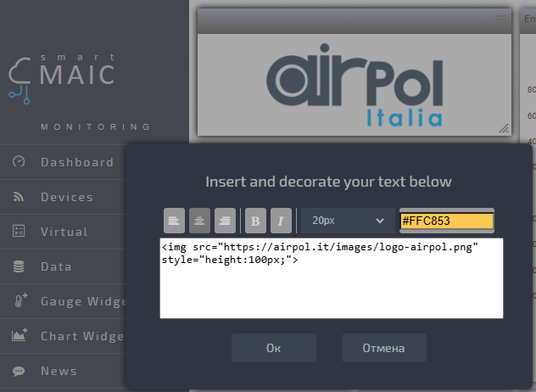This screenshot has width=536, height=392.
Task: Click the Airpol widget resize handle
Action: click(503, 127)
